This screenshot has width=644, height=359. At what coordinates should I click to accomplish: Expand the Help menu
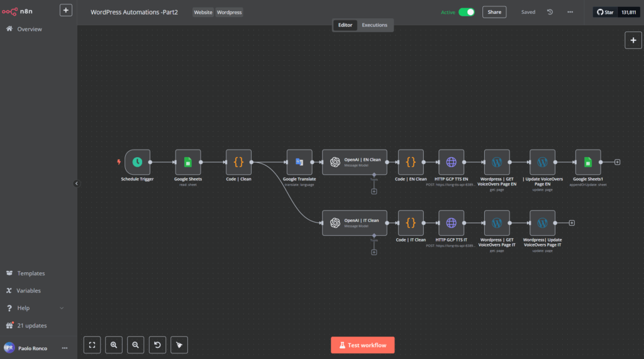[x=35, y=307]
